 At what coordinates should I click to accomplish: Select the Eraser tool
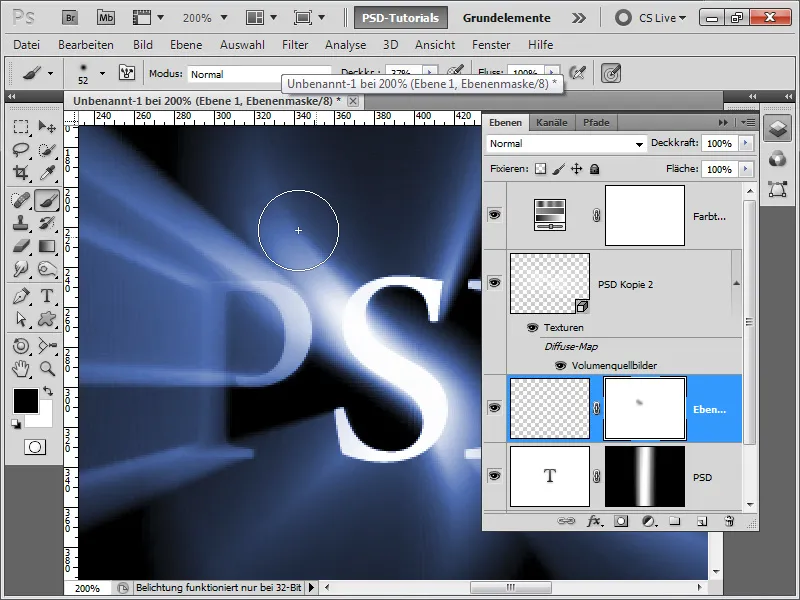(x=20, y=246)
